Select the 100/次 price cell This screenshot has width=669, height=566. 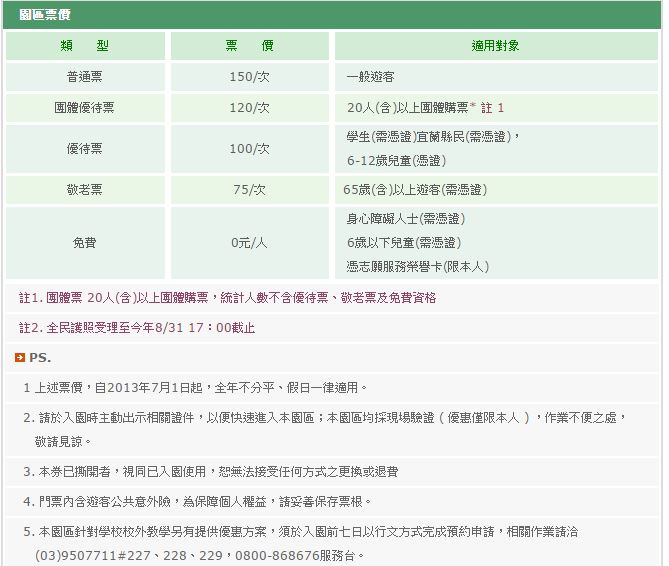point(249,148)
